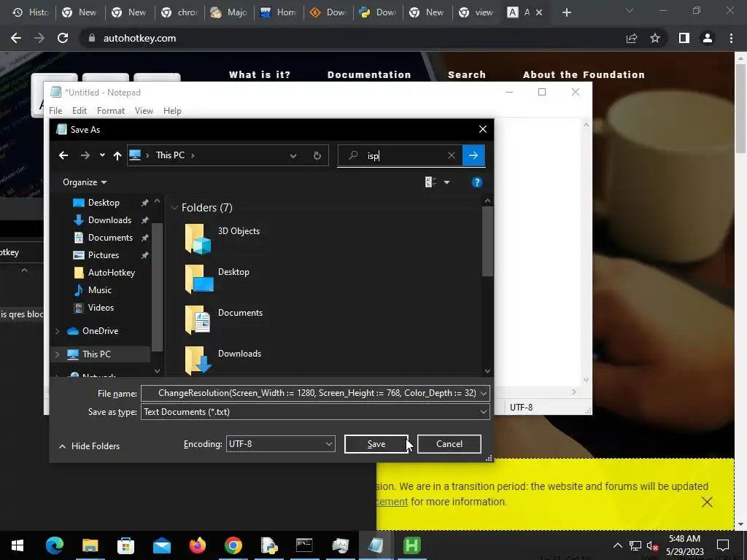
Task: Expand the OneDrive tree node
Action: click(x=58, y=331)
